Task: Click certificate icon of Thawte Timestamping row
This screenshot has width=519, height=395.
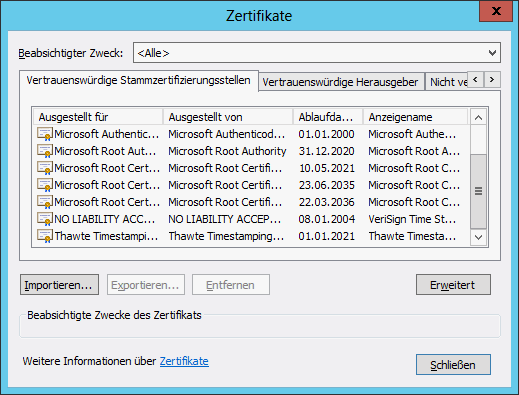Action: coord(45,236)
